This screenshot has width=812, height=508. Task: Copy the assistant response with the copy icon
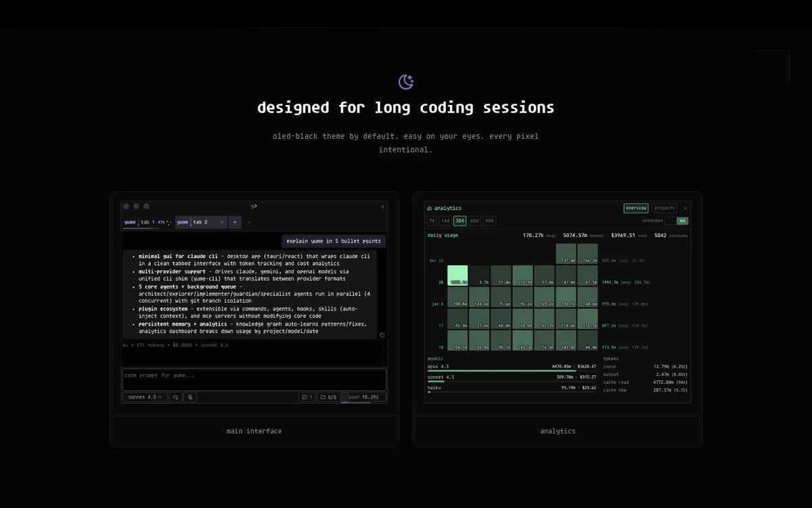382,335
